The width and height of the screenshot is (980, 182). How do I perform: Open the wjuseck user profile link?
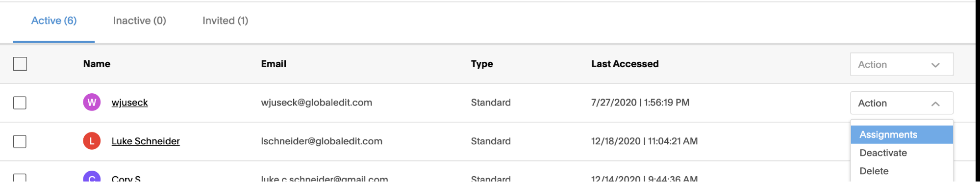[129, 103]
